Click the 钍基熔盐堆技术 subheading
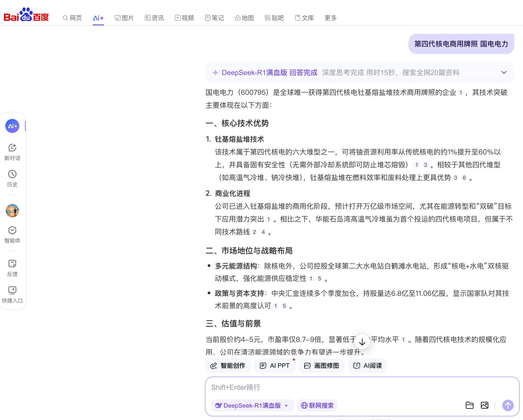This screenshot has width=523, height=420. click(239, 139)
